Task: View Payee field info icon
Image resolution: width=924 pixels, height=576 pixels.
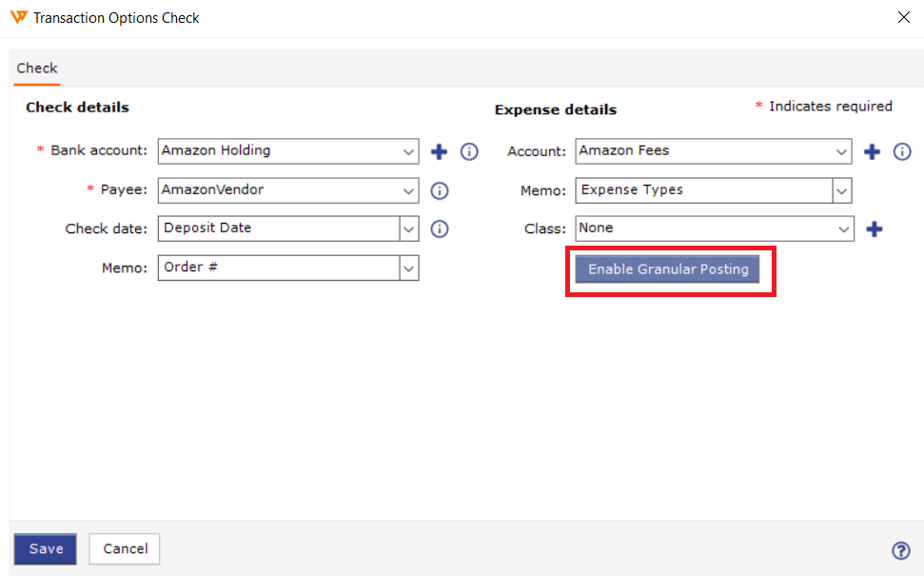Action: pyautogui.click(x=440, y=190)
